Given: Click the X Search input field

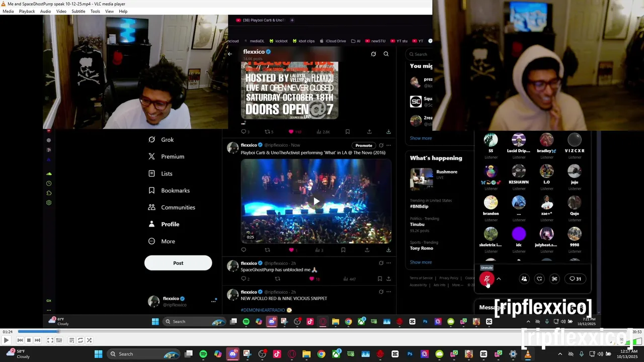Looking at the screenshot, I should coord(420,54).
